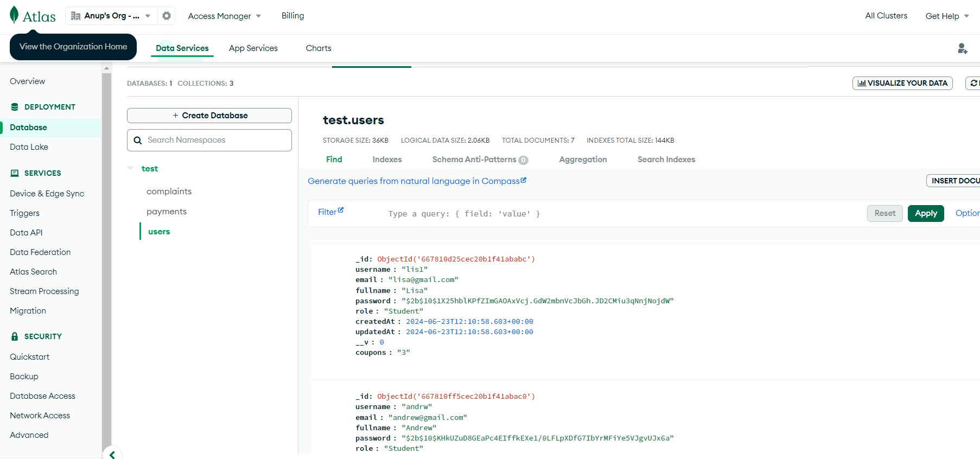Select the payments collection
Image resolution: width=980 pixels, height=459 pixels.
pos(167,212)
